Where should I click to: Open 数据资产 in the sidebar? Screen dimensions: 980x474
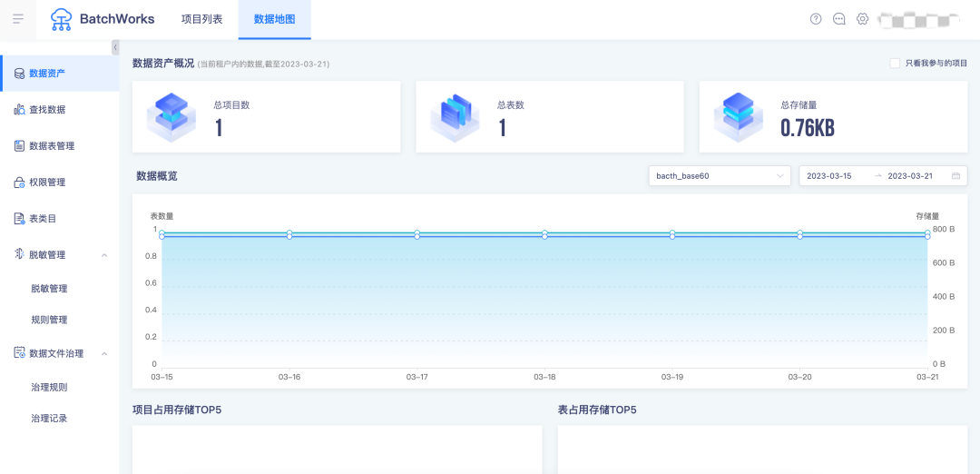[x=59, y=74]
